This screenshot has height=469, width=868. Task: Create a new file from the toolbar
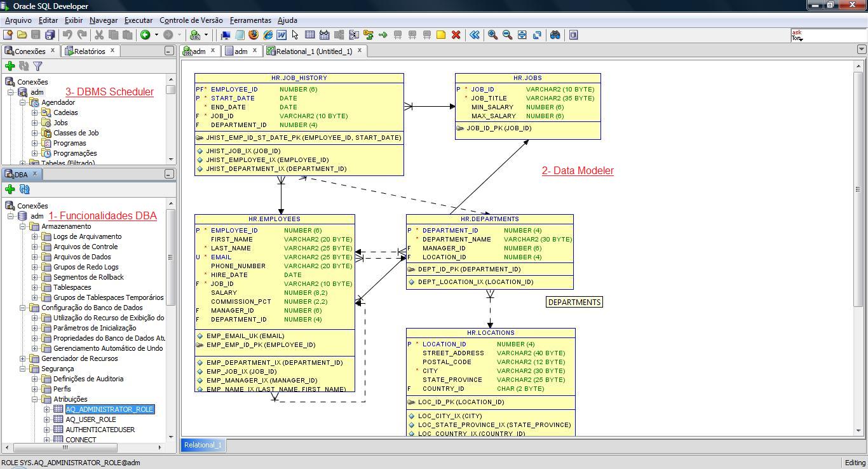pos(7,35)
